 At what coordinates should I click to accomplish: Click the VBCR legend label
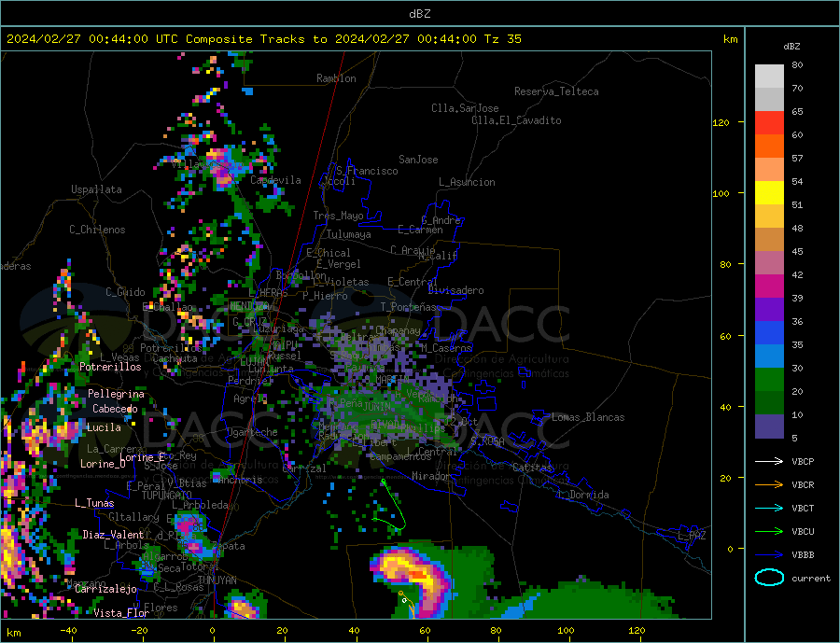tap(803, 485)
